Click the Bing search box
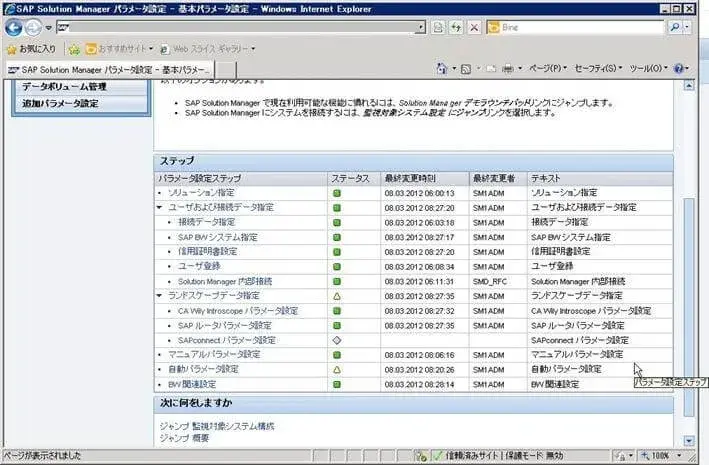 click(581, 28)
